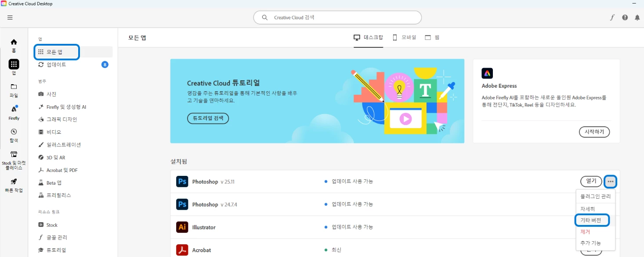The height and width of the screenshot is (257, 644).
Task: Open Photoshop v 25.11 with 열기
Action: [591, 181]
